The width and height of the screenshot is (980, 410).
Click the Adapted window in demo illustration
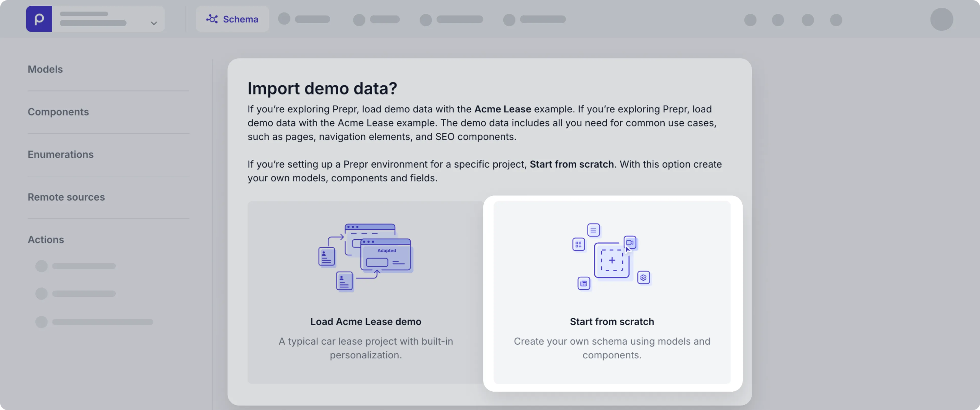(x=387, y=255)
